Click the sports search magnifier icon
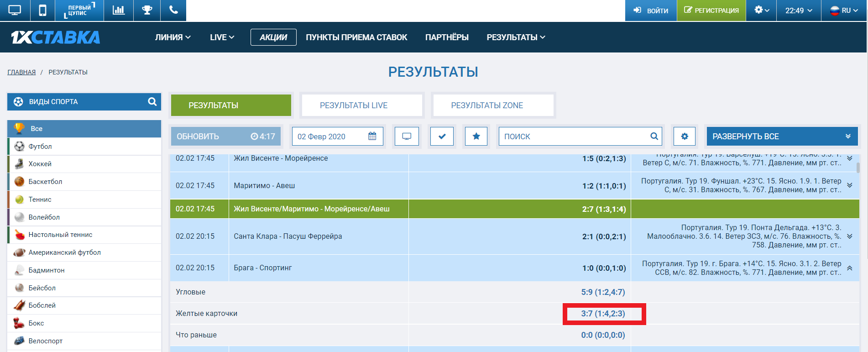The width and height of the screenshot is (868, 352). coord(152,102)
